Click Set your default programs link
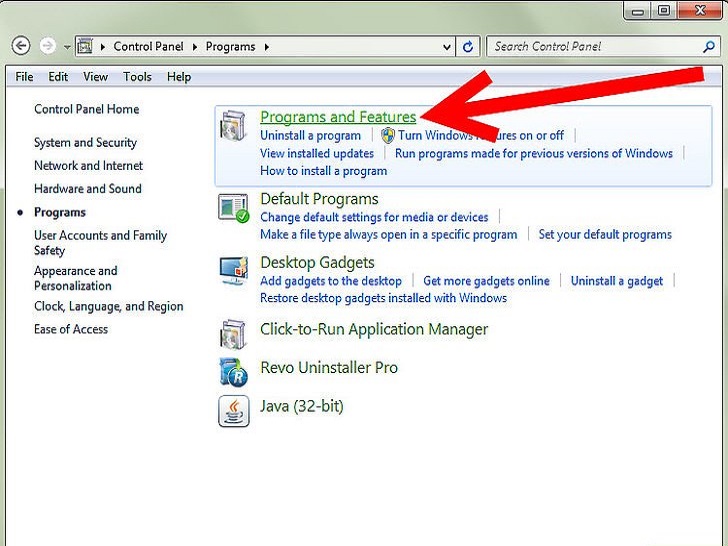This screenshot has height=546, width=728. click(x=605, y=234)
